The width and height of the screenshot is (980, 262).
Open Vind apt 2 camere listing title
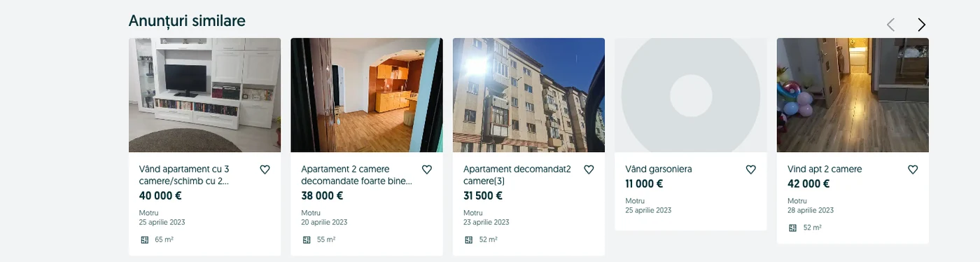pyautogui.click(x=825, y=170)
